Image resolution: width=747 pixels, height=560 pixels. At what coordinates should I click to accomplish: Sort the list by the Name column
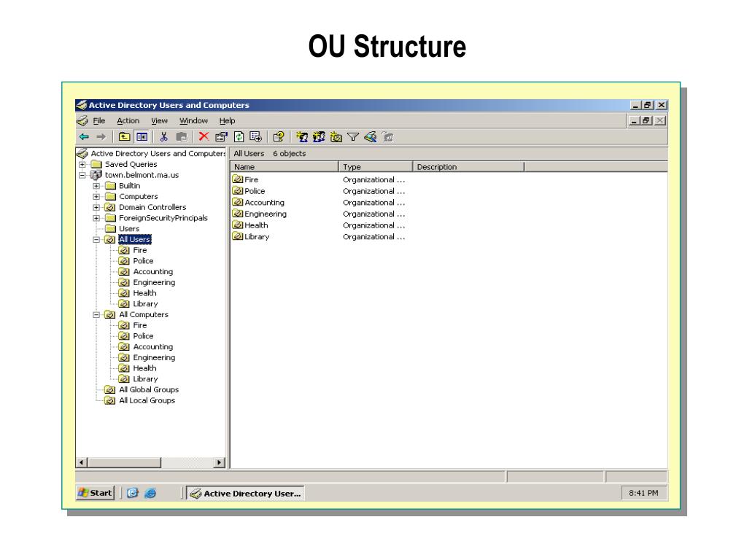click(285, 167)
